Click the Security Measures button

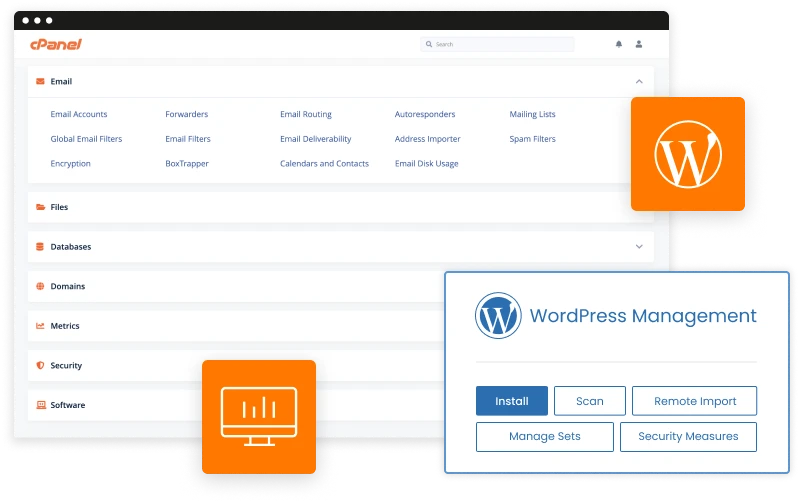coord(688,437)
